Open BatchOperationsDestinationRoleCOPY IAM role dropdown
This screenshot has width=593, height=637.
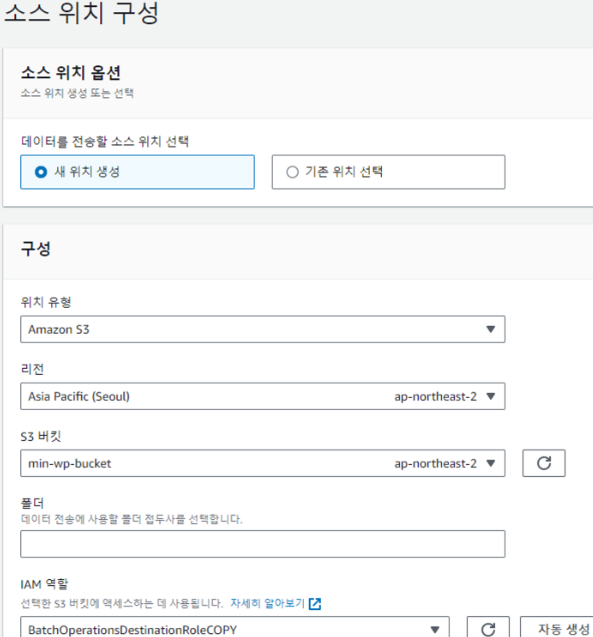coord(235,628)
